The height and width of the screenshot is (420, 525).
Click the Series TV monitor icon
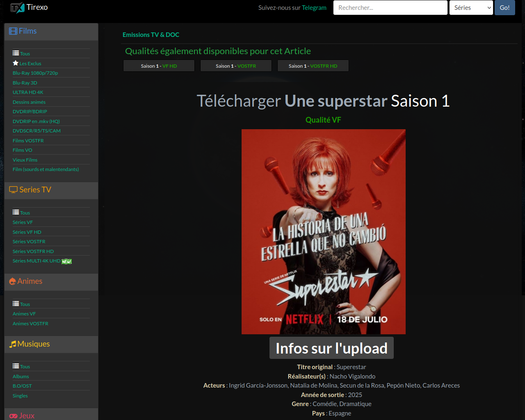[14, 190]
